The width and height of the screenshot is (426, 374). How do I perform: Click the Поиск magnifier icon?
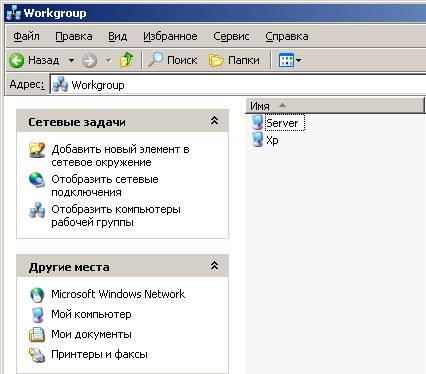(x=155, y=60)
